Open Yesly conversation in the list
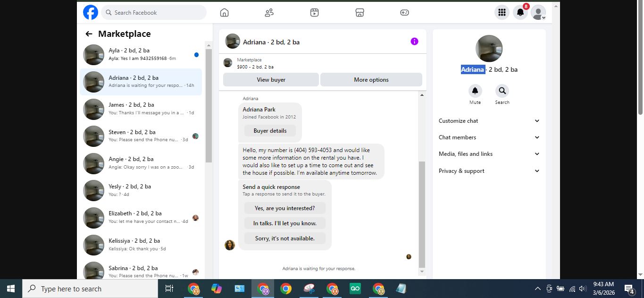644x298 pixels. pyautogui.click(x=141, y=190)
